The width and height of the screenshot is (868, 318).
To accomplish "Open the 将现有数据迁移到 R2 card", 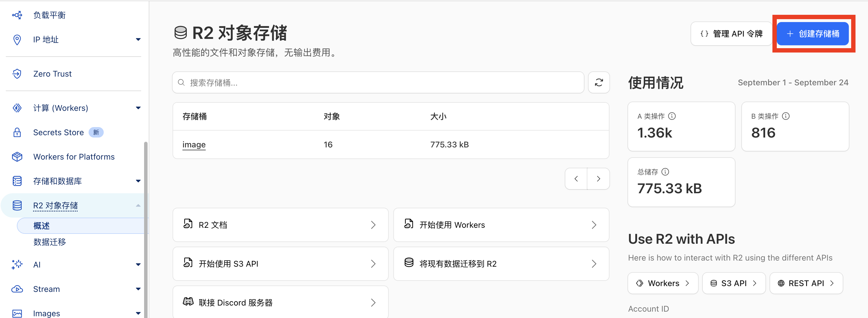I will (501, 264).
